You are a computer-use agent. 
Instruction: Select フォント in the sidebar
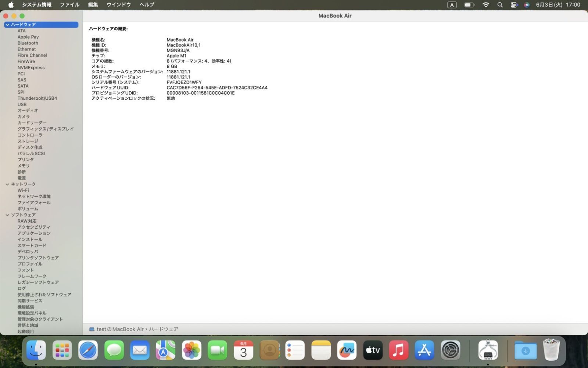(26, 270)
